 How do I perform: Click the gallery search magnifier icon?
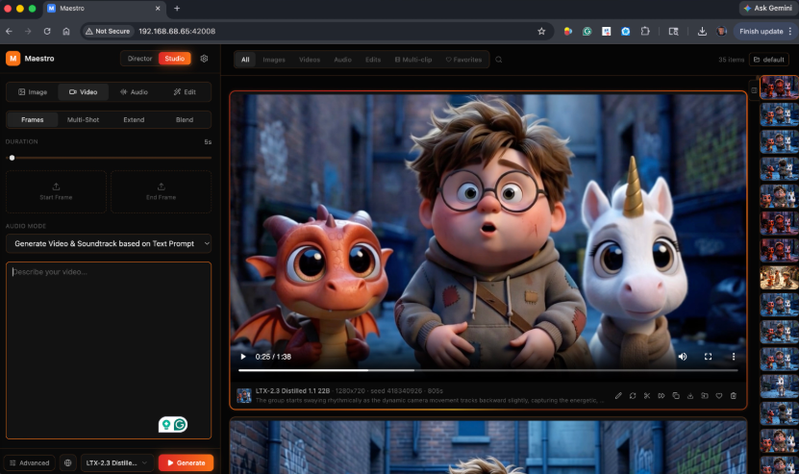[x=499, y=60]
